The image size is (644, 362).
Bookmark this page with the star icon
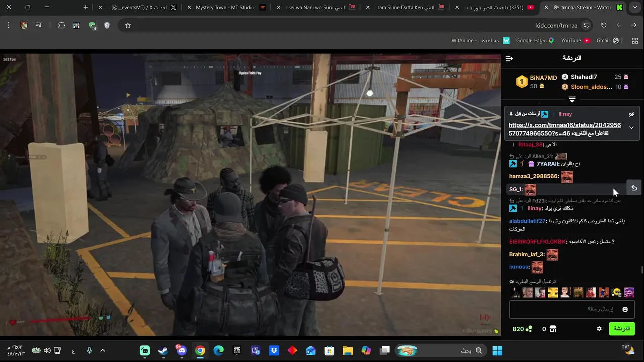coord(128,25)
